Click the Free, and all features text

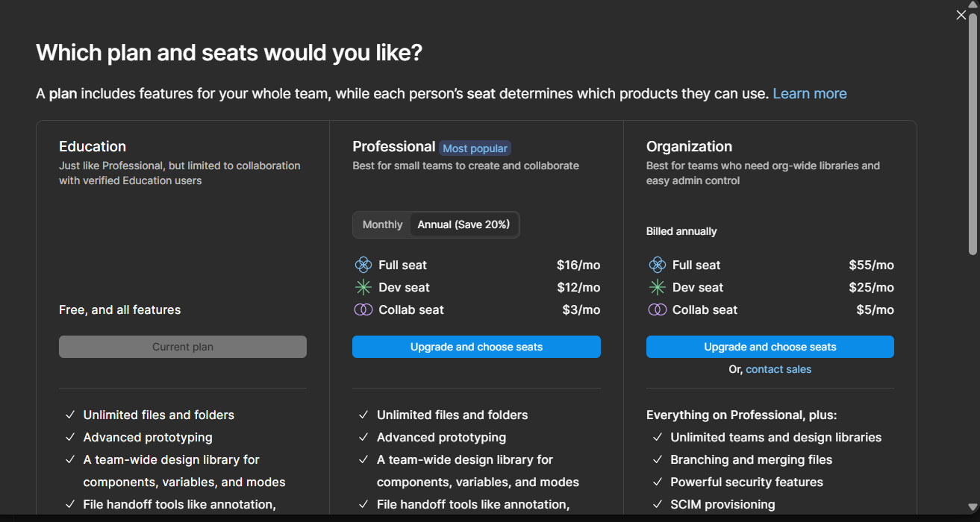point(120,309)
